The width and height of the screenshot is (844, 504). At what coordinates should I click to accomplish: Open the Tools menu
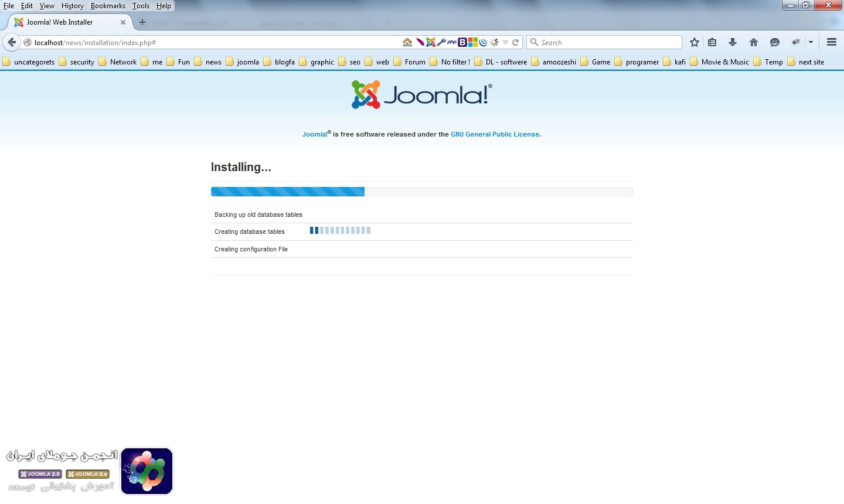point(141,6)
